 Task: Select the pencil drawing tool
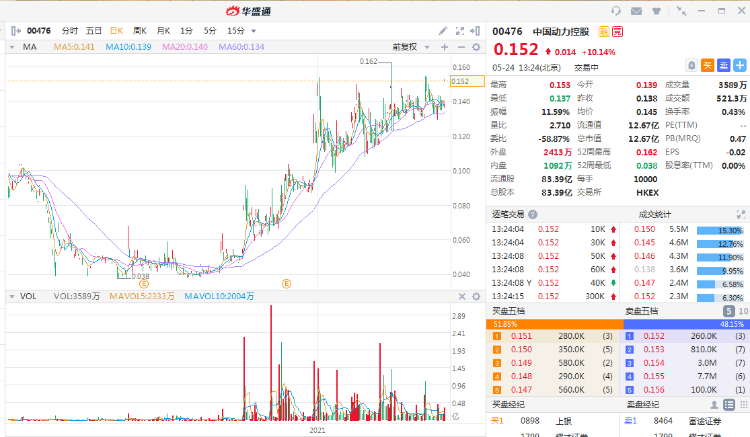[x=443, y=31]
